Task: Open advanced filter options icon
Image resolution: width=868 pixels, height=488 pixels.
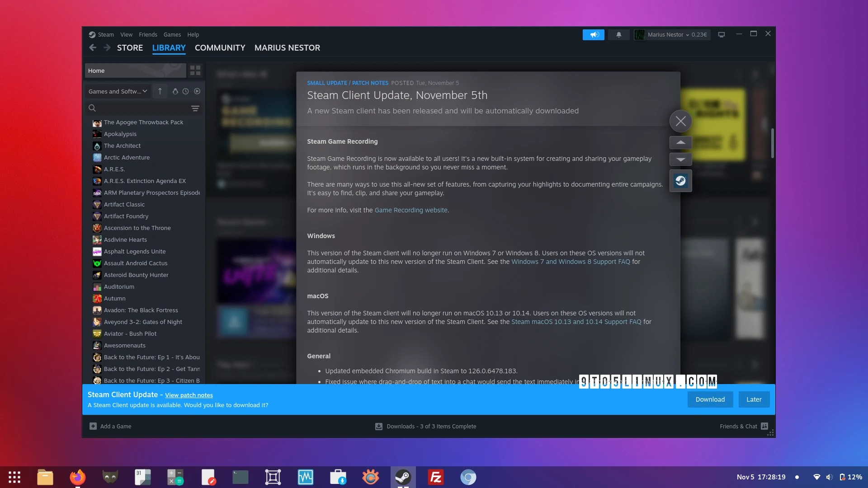Action: [x=195, y=108]
